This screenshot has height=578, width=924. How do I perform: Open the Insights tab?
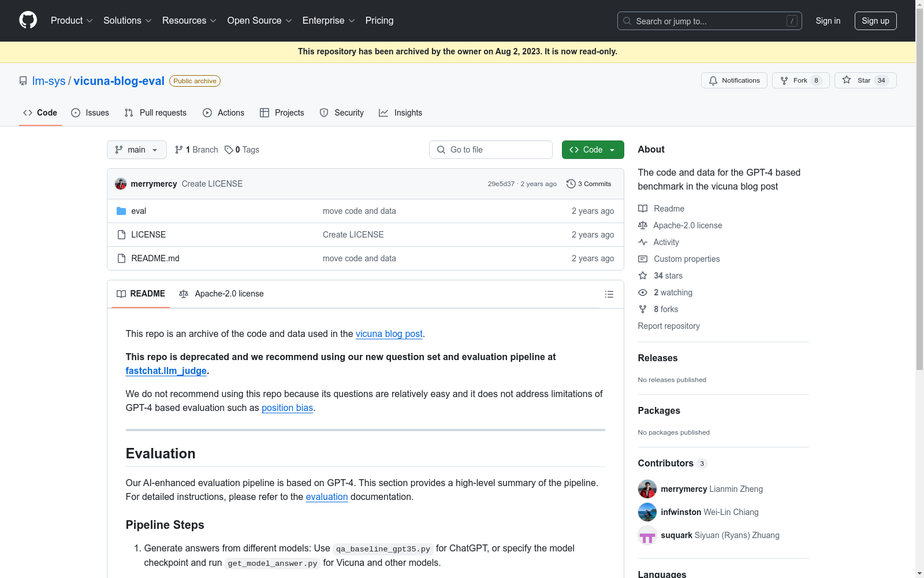coord(400,113)
